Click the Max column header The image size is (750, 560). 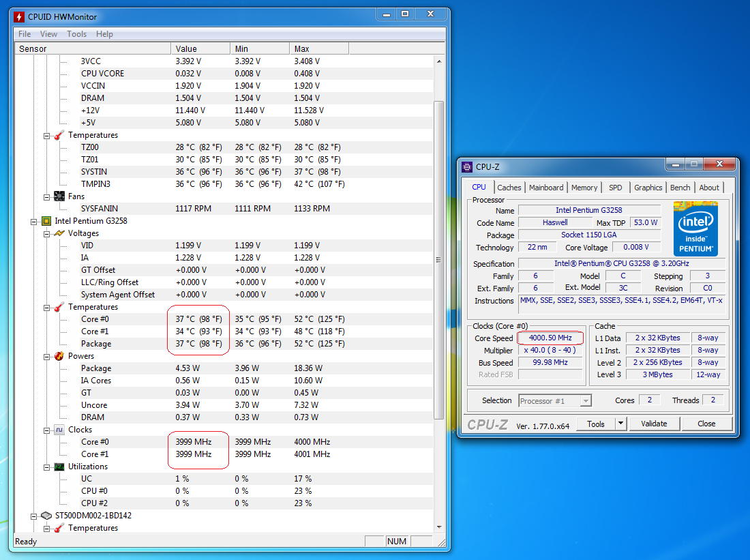319,49
